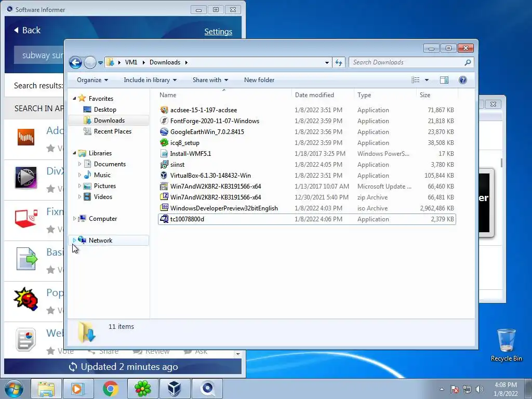Click the zip Archive Win7AndW2K8R2 file icon

coord(164,197)
